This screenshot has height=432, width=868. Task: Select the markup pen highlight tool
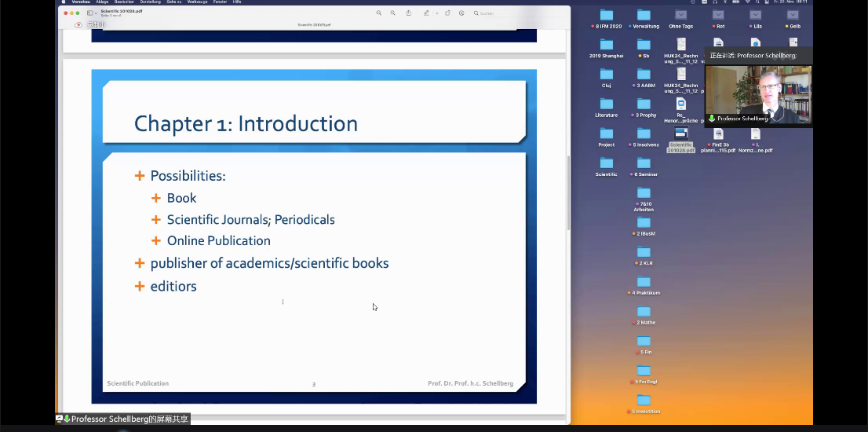(426, 13)
